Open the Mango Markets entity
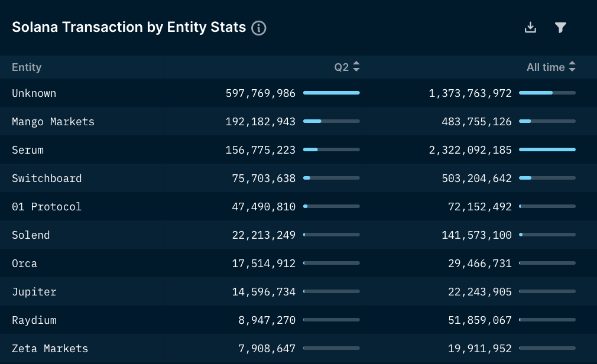 point(53,122)
